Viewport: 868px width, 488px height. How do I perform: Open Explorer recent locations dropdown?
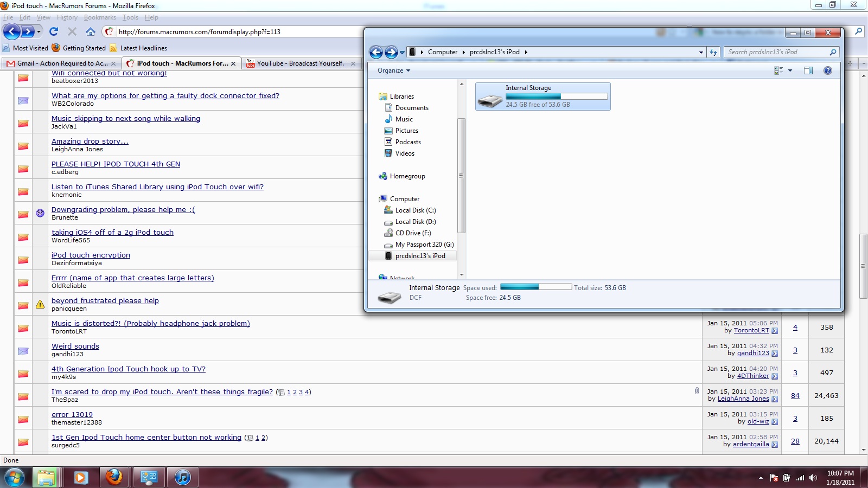pyautogui.click(x=402, y=53)
